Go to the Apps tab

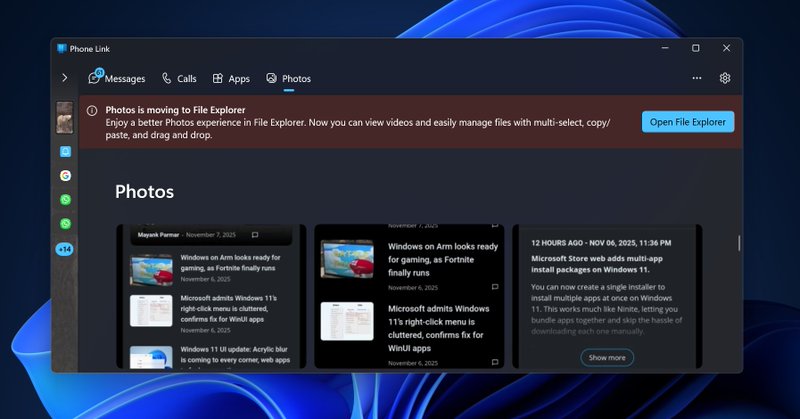[x=231, y=78]
